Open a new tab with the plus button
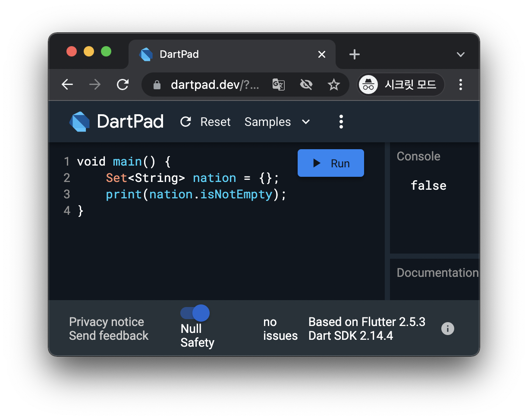Screen dimensions: 528x420 (x=354, y=54)
